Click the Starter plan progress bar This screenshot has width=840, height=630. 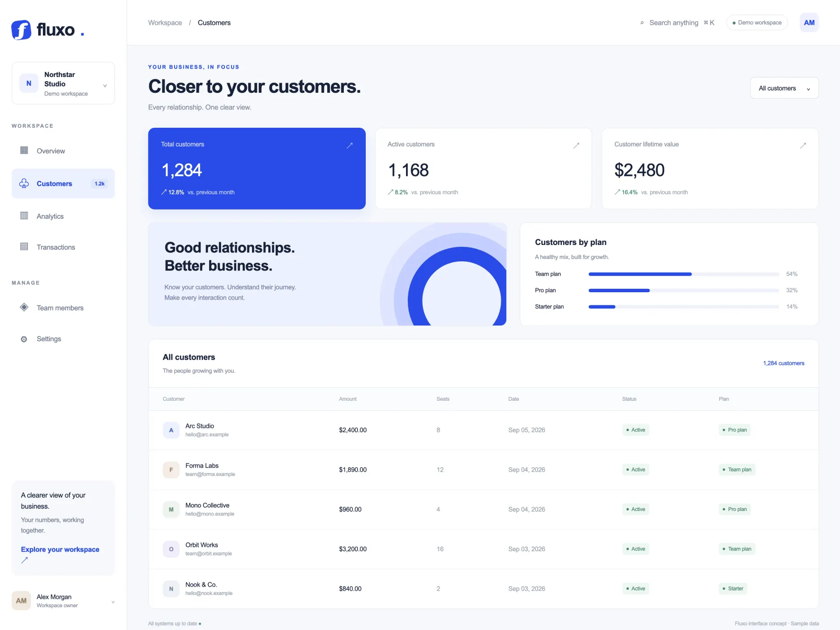(683, 307)
